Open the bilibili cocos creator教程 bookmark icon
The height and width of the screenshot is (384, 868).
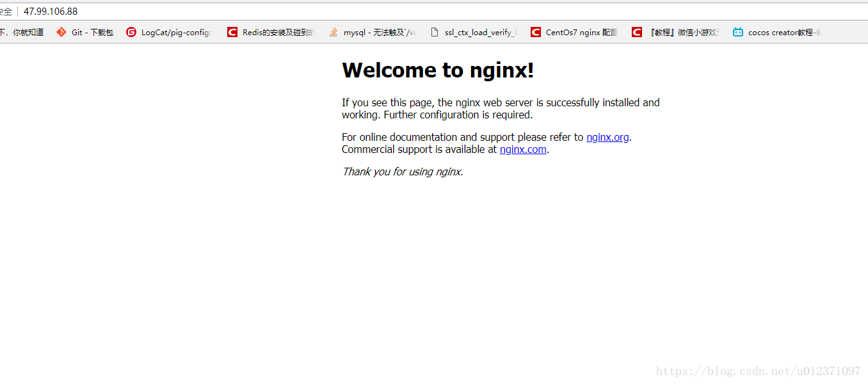click(738, 32)
